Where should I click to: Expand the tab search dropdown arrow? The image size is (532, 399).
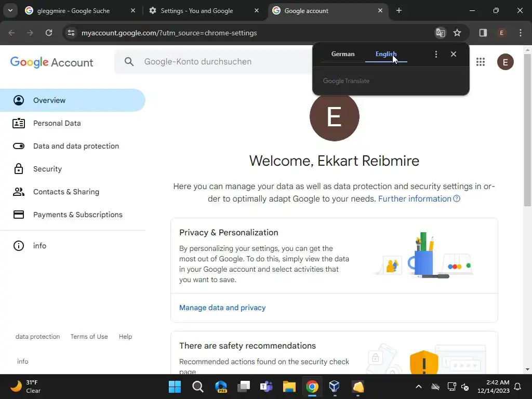click(10, 10)
